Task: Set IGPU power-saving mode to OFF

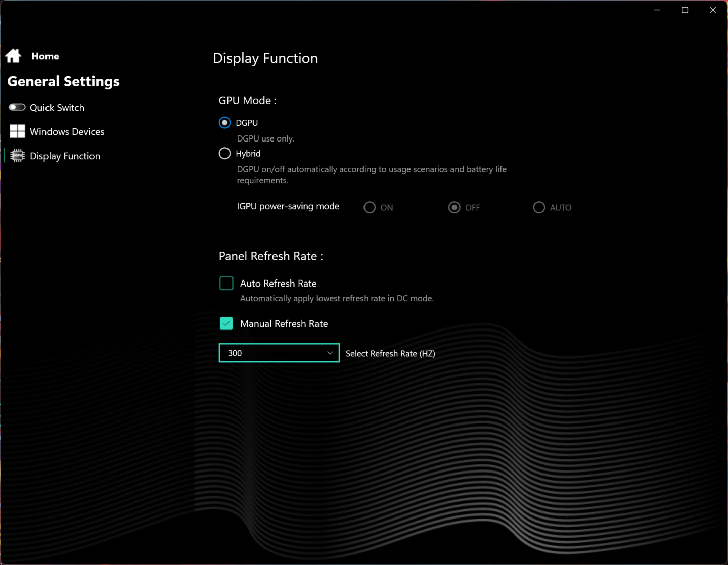Action: 454,207
